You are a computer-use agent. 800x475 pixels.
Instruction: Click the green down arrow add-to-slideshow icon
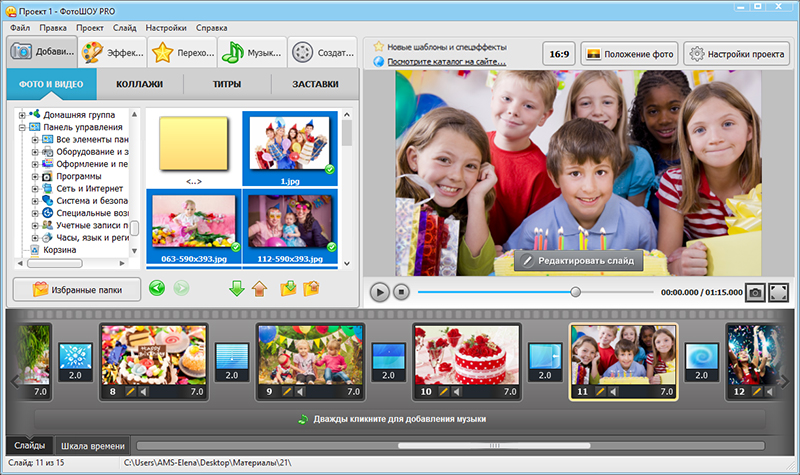click(237, 288)
